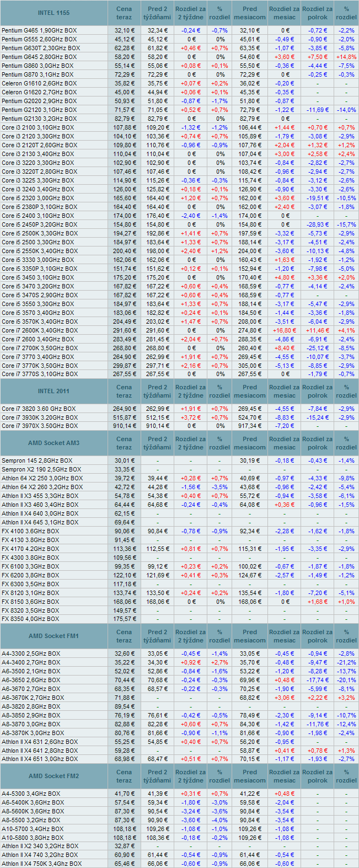
Task: Click the '-3,5%' value in Athlon 64 X2 260 row
Action: [x=220, y=487]
